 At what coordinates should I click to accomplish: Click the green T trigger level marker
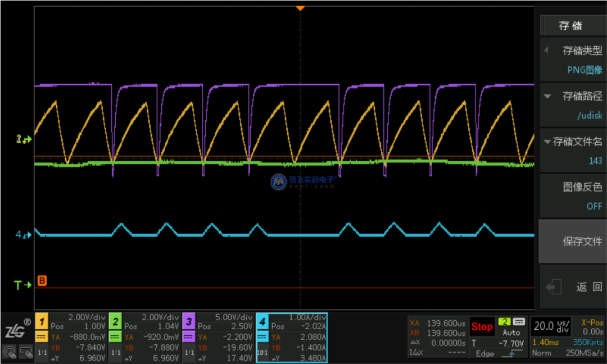22,285
